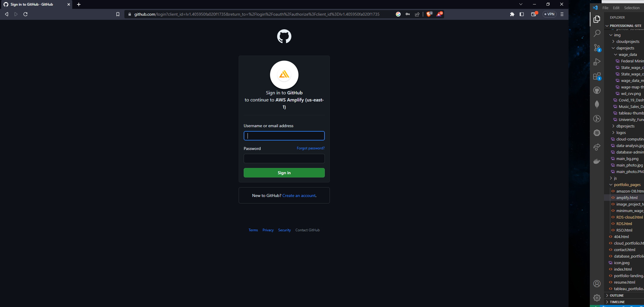Open the VS Code Manage gear icon

pos(597,298)
